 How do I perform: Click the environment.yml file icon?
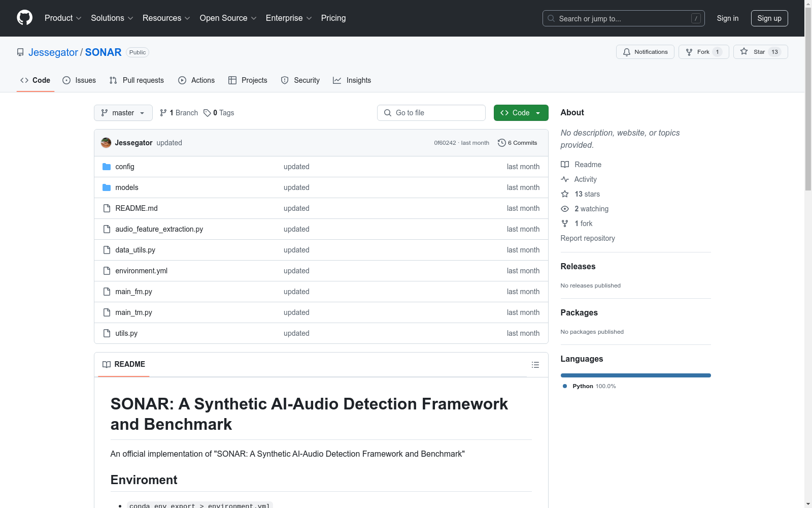pos(107,271)
